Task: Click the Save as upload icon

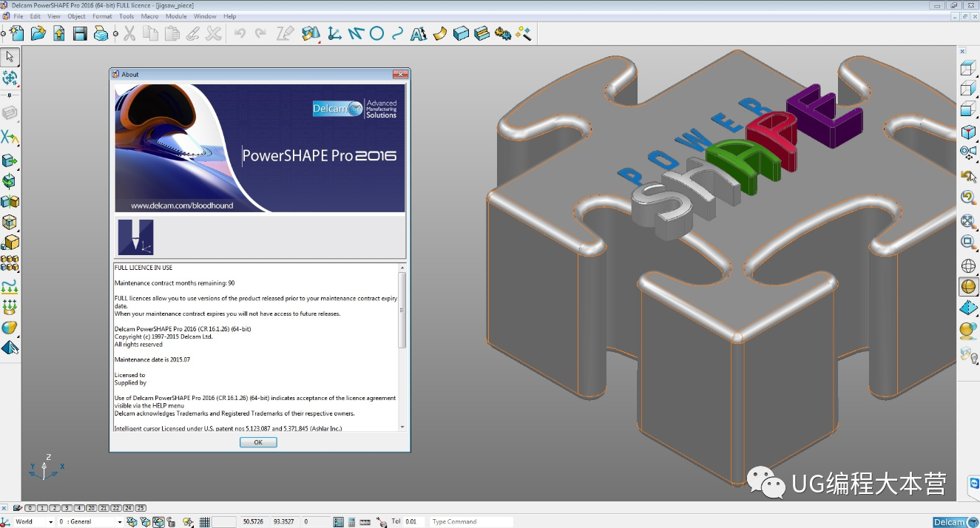Action: (58, 33)
